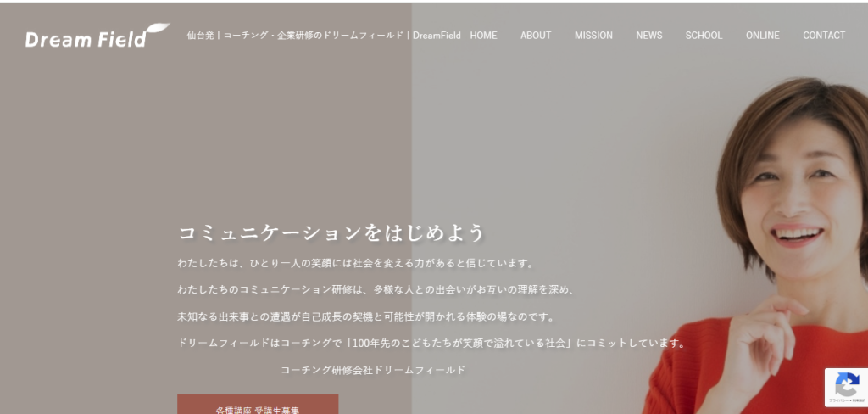The height and width of the screenshot is (414, 868).
Task: Click the コミュニケーションをはじめよう headline
Action: [x=331, y=232]
